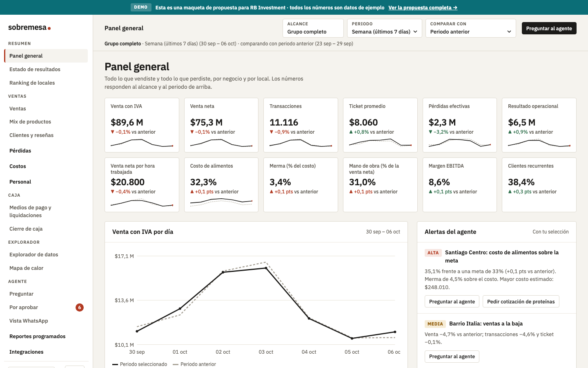Expand the Pérdidas section

pos(46,151)
